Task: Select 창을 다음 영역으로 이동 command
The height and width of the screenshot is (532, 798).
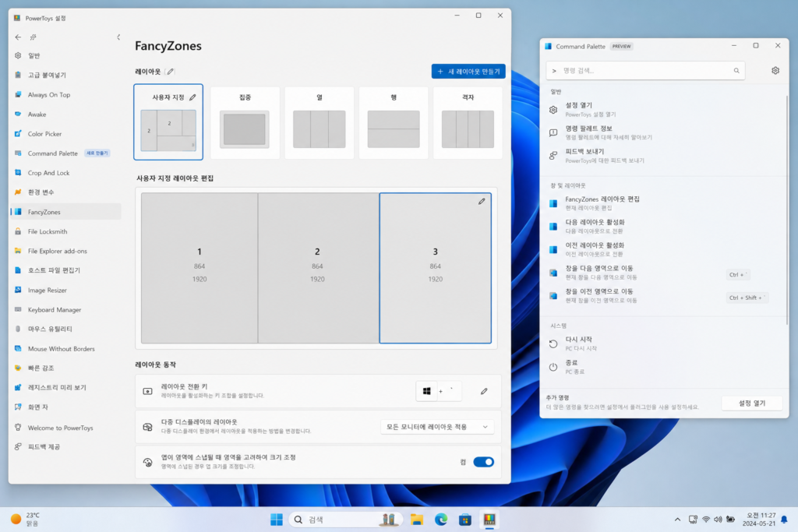Action: (x=664, y=272)
